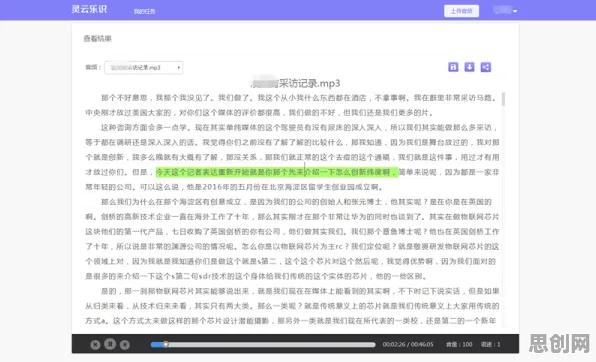Viewport: 596px width, 362px height.
Task: Click the 采访记录.mp3 transcript title
Action: coord(296,83)
